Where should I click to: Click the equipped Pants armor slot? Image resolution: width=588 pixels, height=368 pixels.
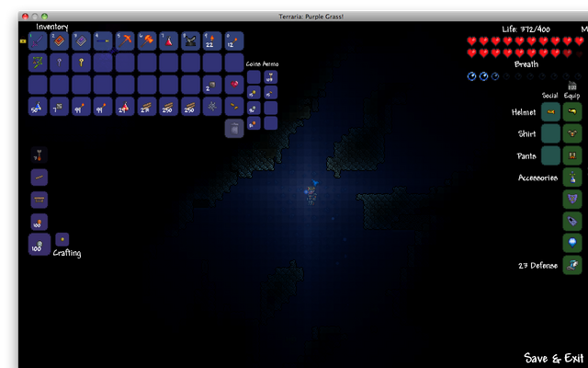click(572, 155)
